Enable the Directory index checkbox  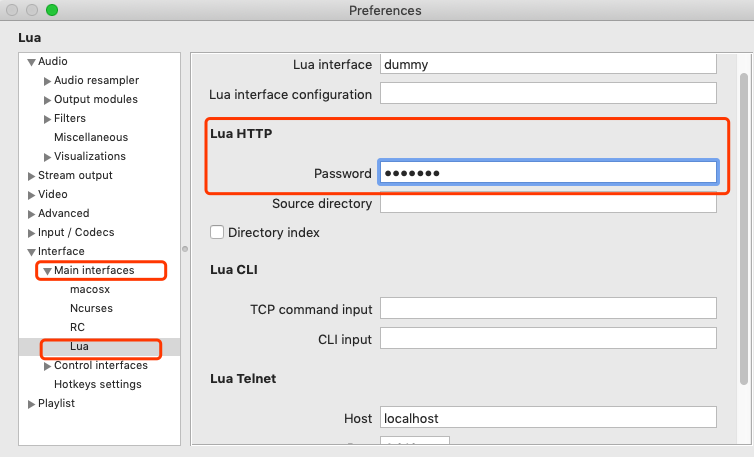click(217, 232)
